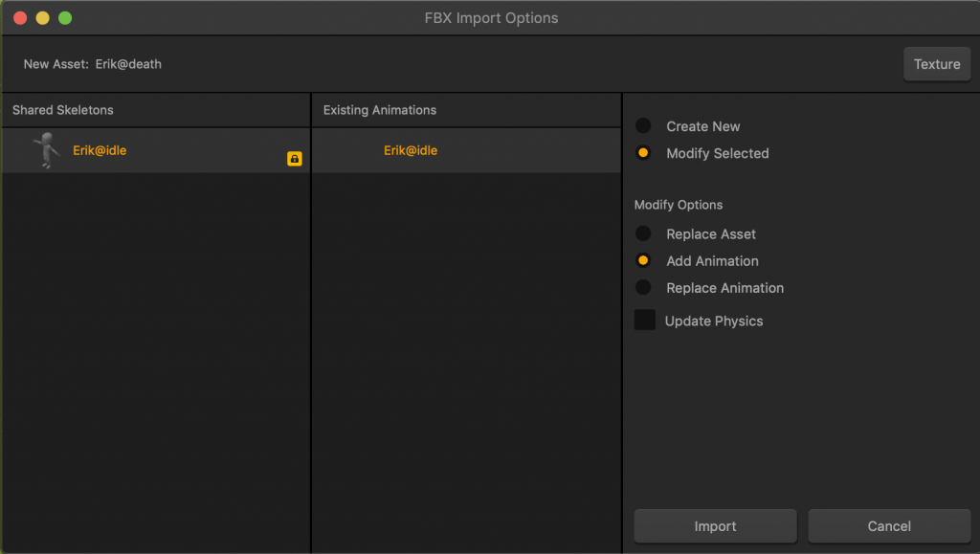Cancel the FBX import dialog
Screen dimensions: 980x554
click(889, 526)
